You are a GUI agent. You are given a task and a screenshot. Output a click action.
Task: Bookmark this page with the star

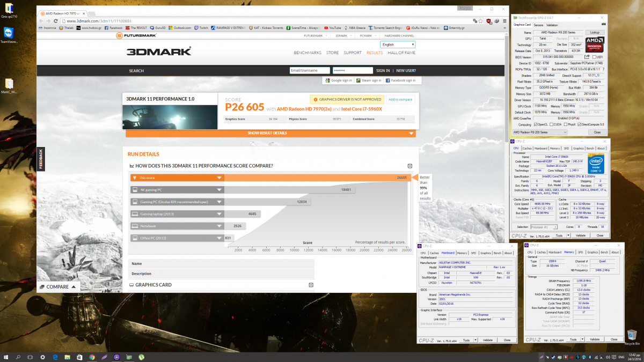(480, 20)
